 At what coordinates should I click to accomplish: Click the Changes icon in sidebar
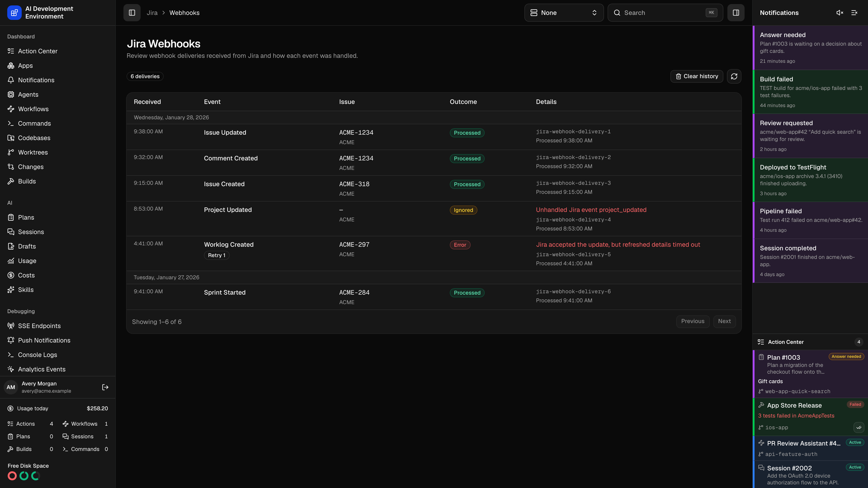(11, 167)
